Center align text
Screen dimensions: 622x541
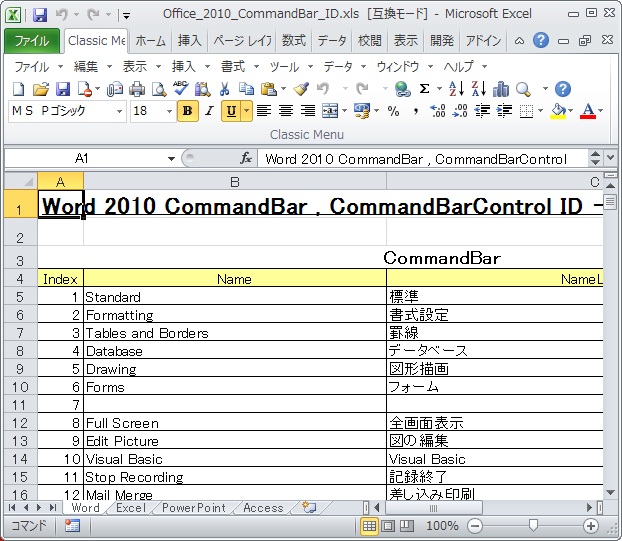[x=286, y=111]
